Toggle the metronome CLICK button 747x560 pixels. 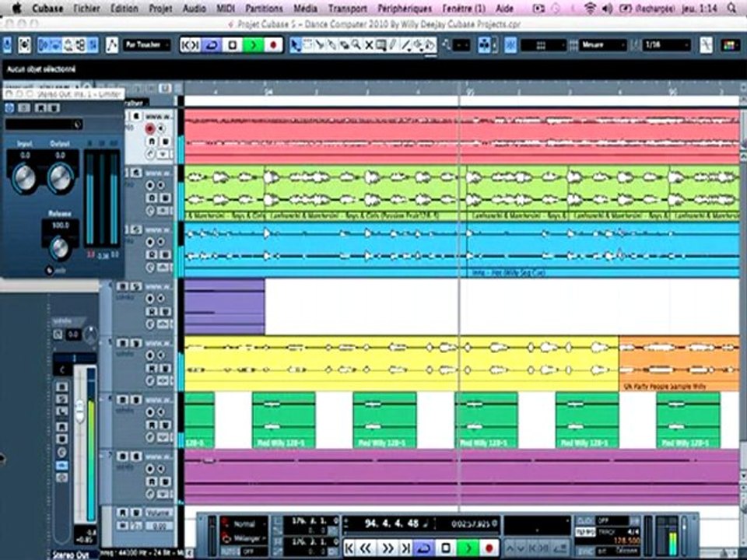click(x=584, y=521)
